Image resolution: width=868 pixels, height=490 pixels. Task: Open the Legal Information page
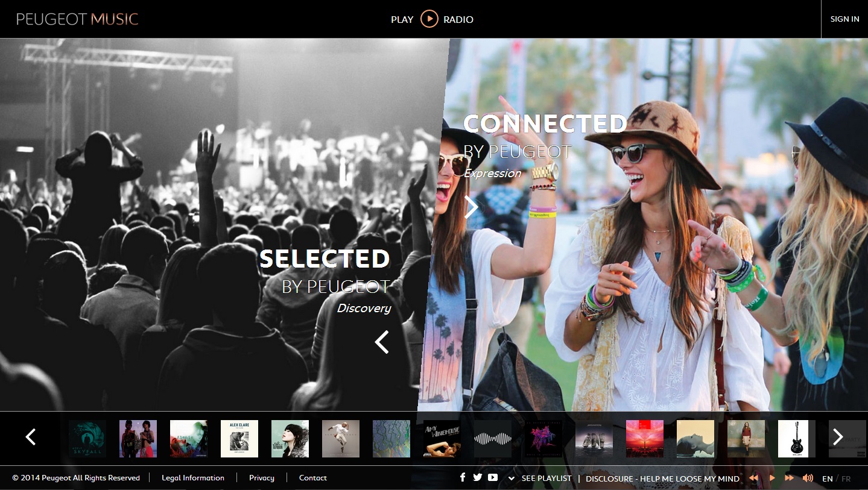(x=193, y=478)
